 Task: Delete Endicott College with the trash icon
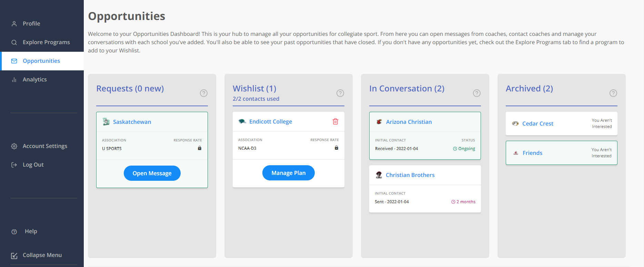point(335,121)
